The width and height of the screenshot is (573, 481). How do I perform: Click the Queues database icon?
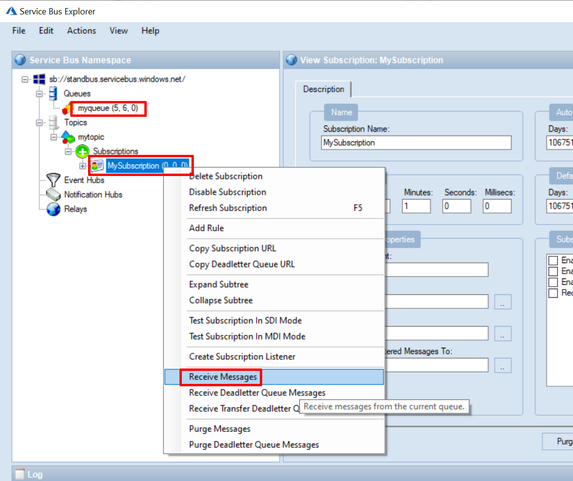pos(53,93)
